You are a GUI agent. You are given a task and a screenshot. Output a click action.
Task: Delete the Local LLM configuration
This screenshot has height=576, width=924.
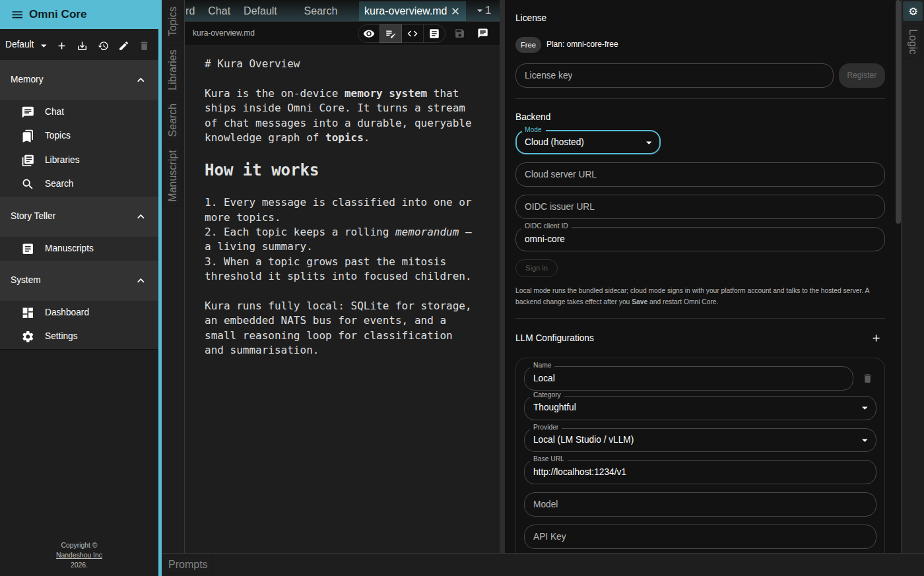click(867, 378)
